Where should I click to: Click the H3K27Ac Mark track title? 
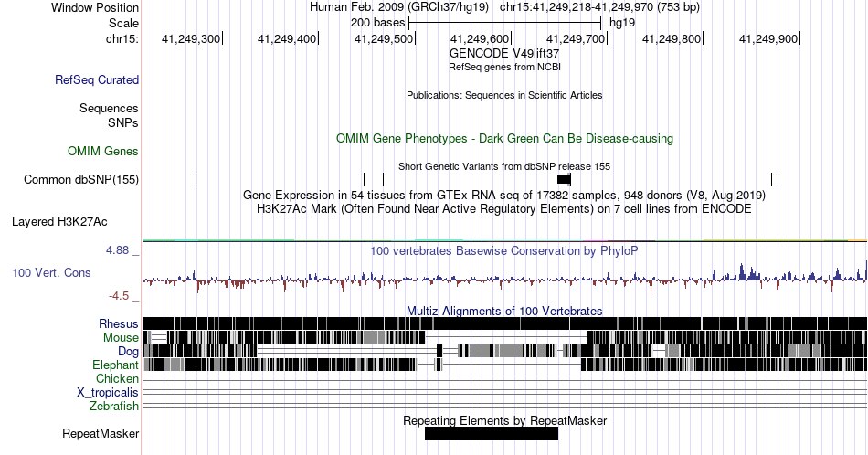[504, 208]
